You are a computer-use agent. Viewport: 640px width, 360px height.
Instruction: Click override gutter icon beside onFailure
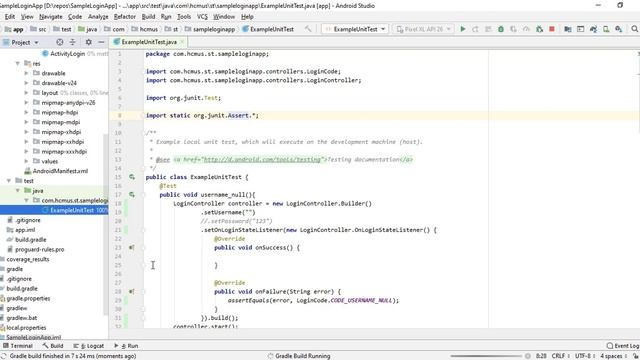pyautogui.click(x=132, y=291)
